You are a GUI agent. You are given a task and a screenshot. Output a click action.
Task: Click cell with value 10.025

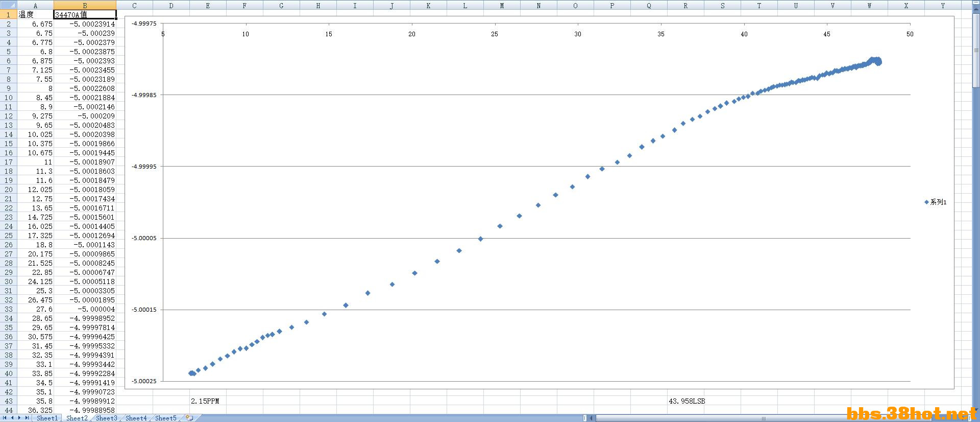(x=35, y=134)
